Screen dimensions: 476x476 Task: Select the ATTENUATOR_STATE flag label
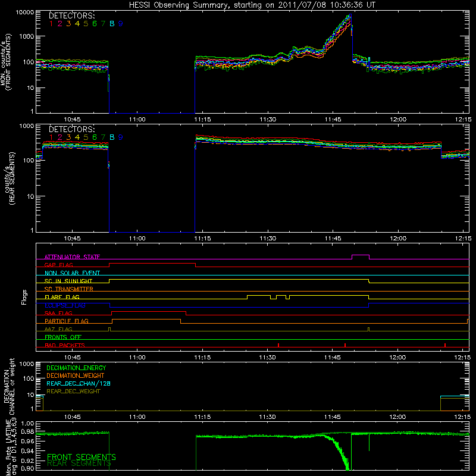[72, 257]
